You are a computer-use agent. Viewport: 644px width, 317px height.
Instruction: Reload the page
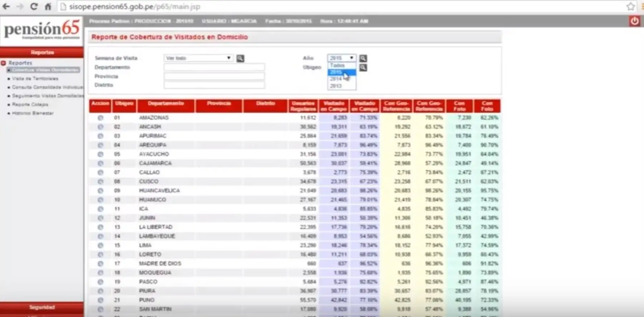coord(34,6)
